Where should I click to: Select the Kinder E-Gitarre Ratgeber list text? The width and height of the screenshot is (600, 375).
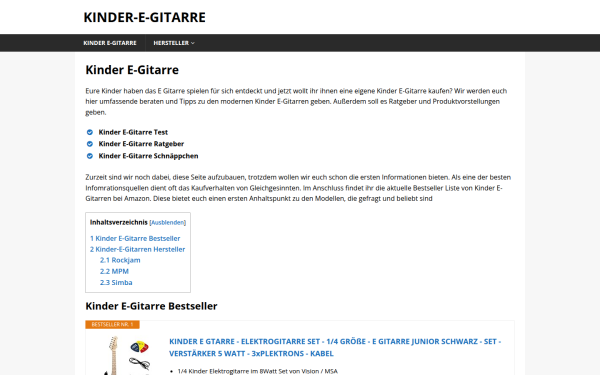tap(141, 144)
